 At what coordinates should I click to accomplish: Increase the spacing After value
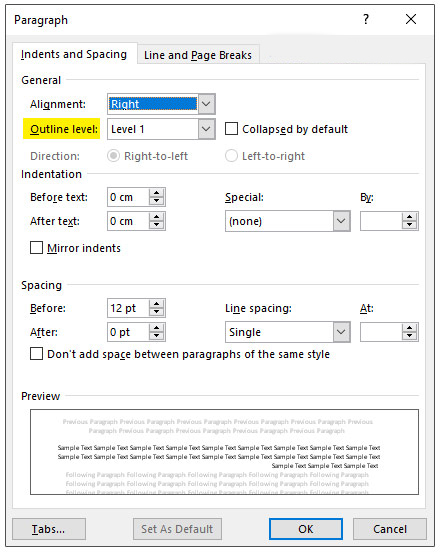tap(157, 328)
